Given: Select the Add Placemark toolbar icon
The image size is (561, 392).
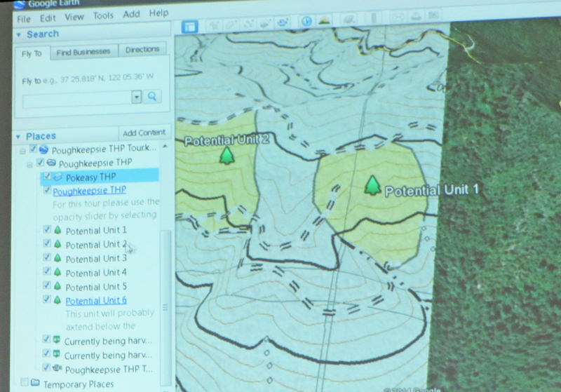Looking at the screenshot, I should click(x=215, y=25).
